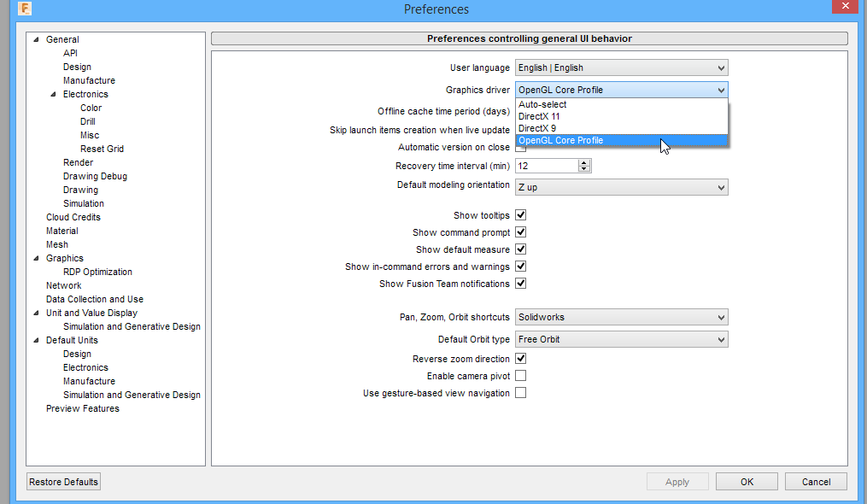Select Render tree item
Image resolution: width=867 pixels, height=504 pixels.
[x=78, y=162]
